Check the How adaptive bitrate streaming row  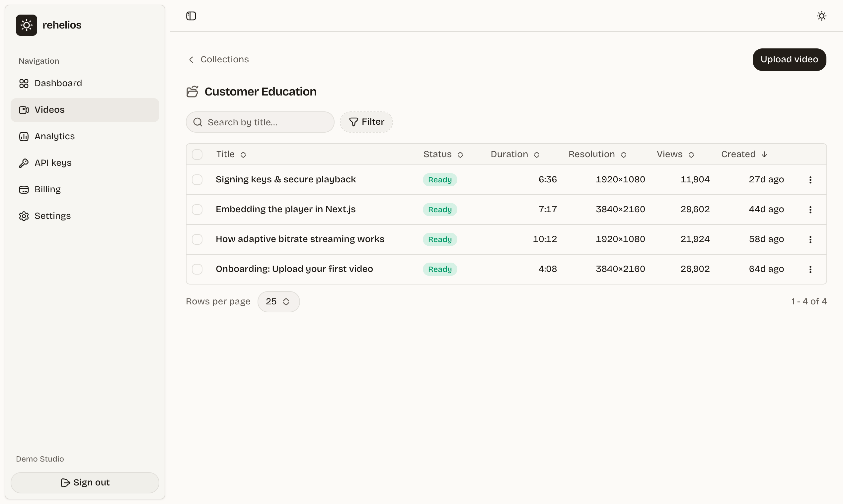(x=197, y=239)
